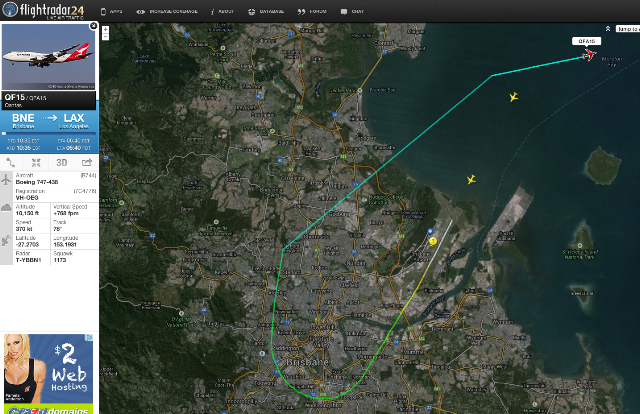Select yellow aircraft nearest Brisbane Airport
The image size is (640, 414).
coord(471,179)
